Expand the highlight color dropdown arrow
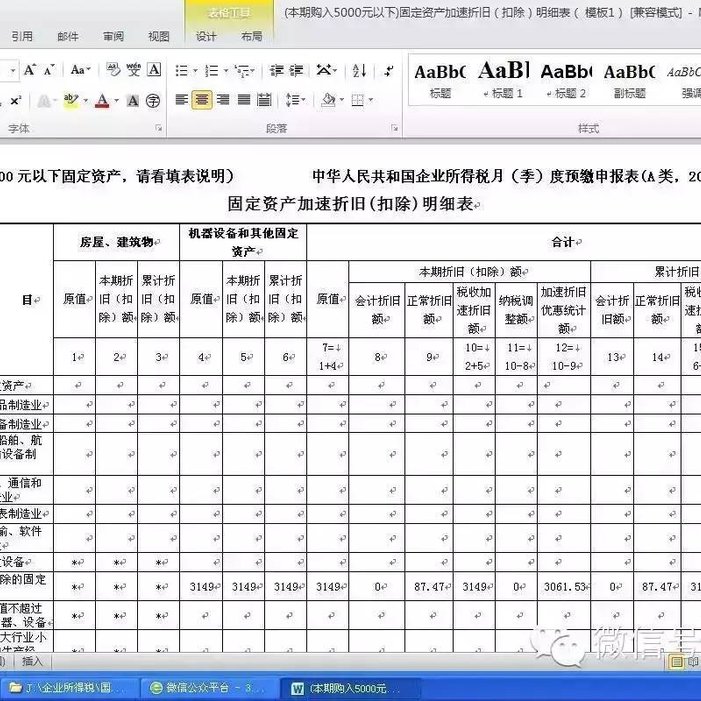Viewport: 701px width, 701px height. point(85,101)
